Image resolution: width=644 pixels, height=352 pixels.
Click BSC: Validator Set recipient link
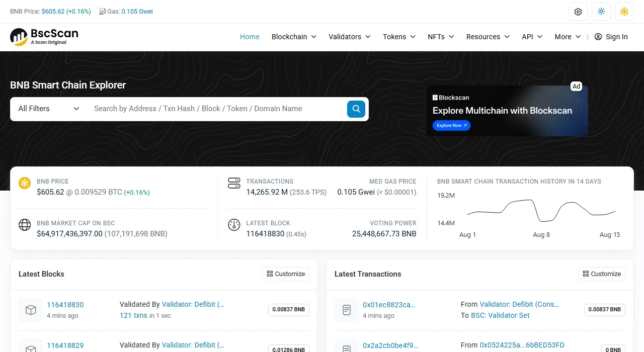point(500,315)
